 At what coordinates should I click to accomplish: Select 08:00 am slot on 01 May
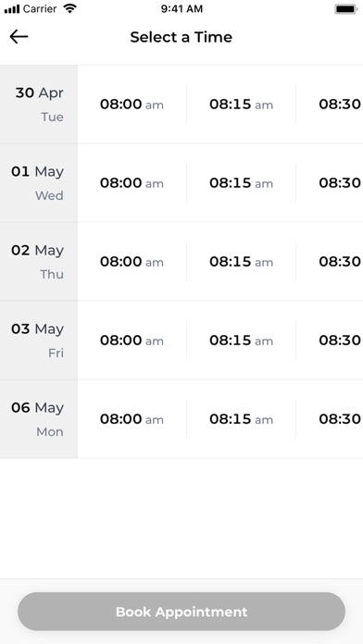tap(132, 183)
